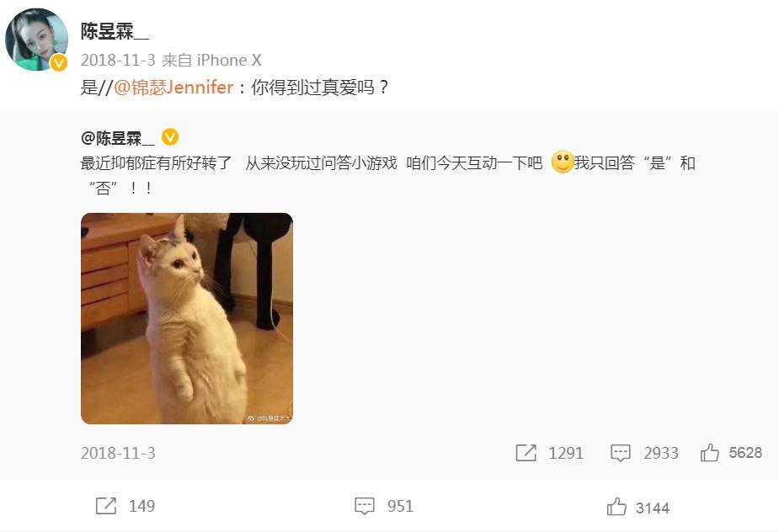The height and width of the screenshot is (532, 779).
Task: Open the quoted @陈昱霖__ author link
Action: pyautogui.click(x=118, y=137)
